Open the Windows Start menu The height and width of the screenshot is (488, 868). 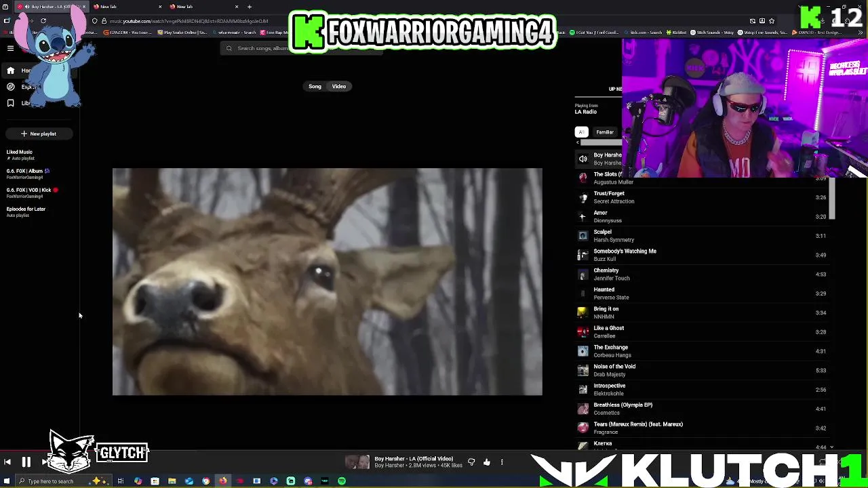click(x=7, y=481)
